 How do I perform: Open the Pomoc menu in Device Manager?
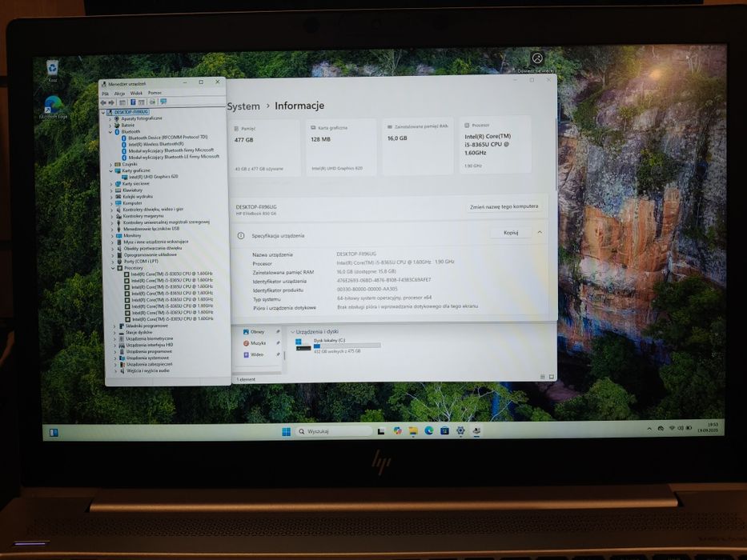click(x=155, y=93)
